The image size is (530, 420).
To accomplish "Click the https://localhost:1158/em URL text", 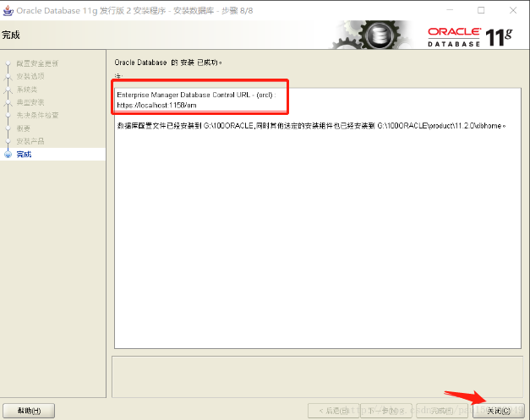I will pos(156,105).
